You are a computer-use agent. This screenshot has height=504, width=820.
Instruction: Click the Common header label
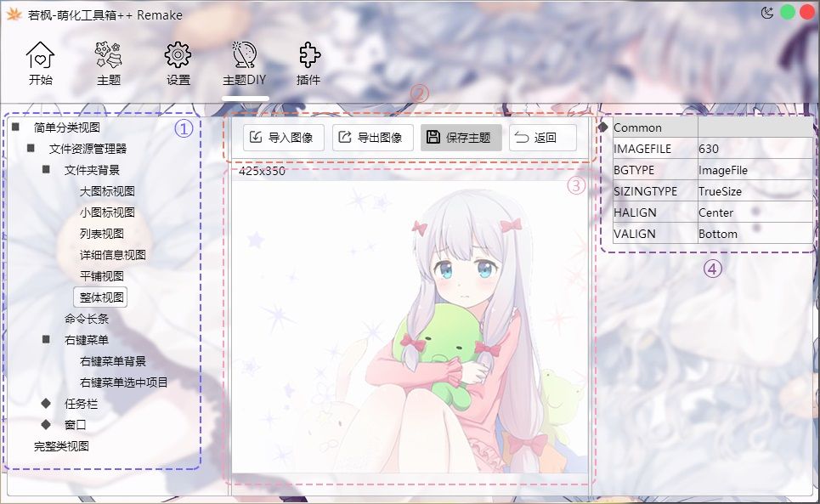point(637,127)
